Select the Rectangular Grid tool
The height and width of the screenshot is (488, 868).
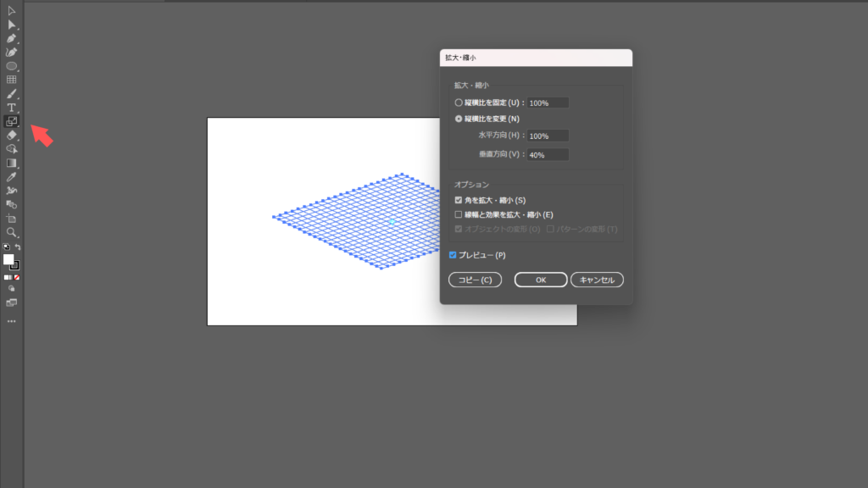click(x=12, y=80)
